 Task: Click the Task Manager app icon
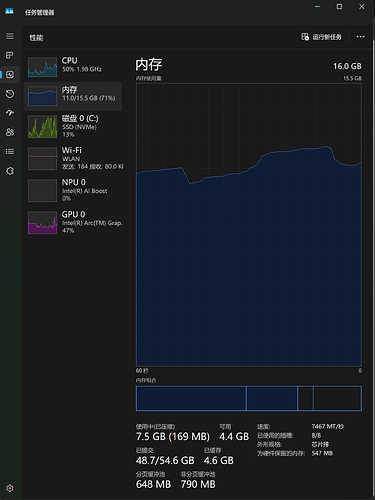pos(9,12)
